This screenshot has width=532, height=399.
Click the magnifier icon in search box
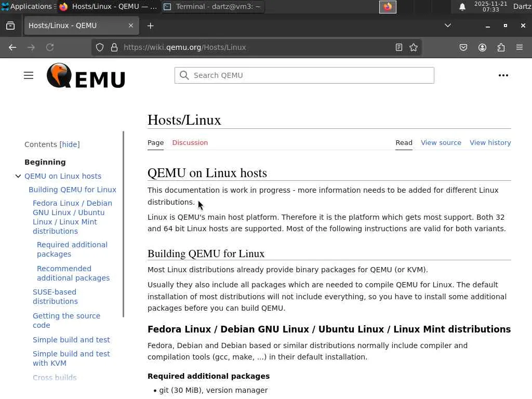coord(184,75)
